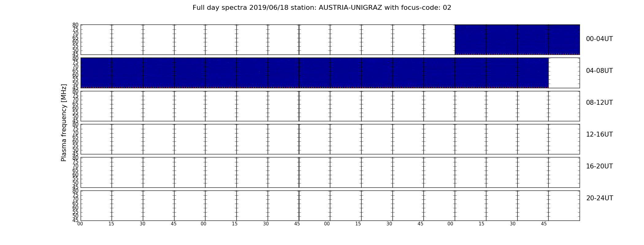Image resolution: width=644 pixels, height=245 pixels.
Task: Click the "04-08UT" row label
Action: [599, 71]
